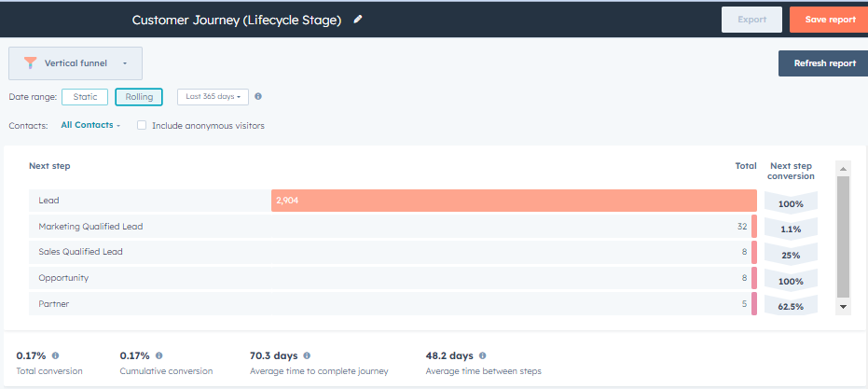Image resolution: width=868 pixels, height=389 pixels.
Task: Click the info icon beside Cumulative conversion
Action: pos(158,355)
